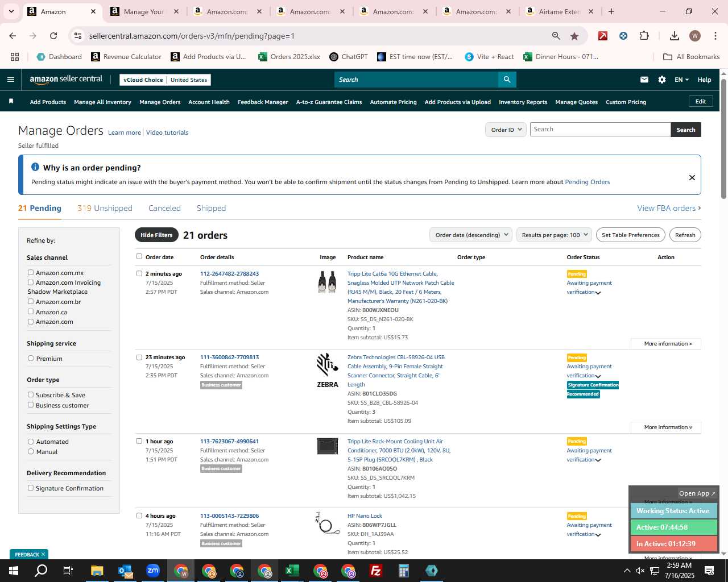Open Calculator from the taskbar
728x582 pixels.
404,571
